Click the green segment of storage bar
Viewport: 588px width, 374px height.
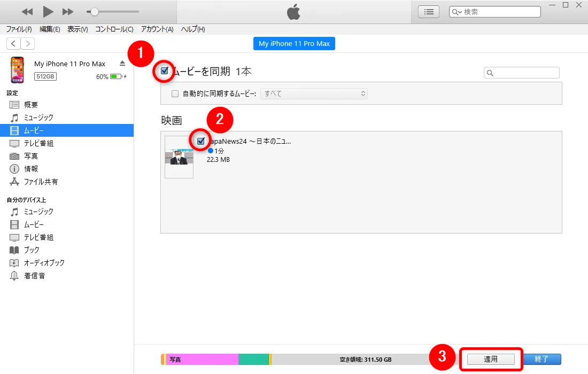pos(253,360)
